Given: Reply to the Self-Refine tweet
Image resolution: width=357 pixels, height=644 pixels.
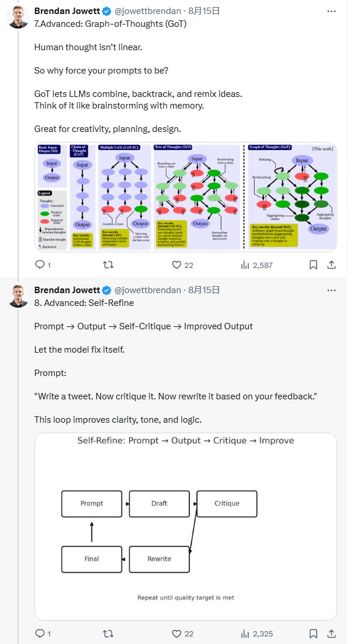Looking at the screenshot, I should click(40, 633).
